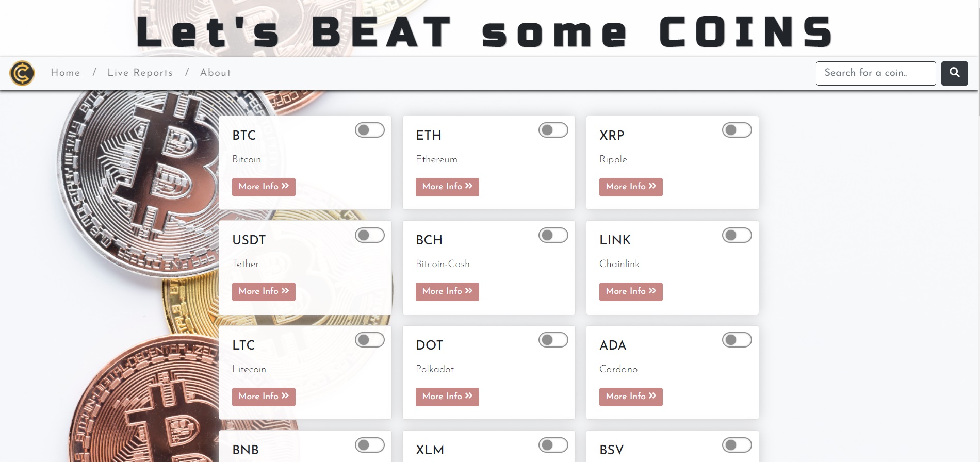980x462 pixels.
Task: Enable the LINK Chainlink toggle
Action: tap(737, 236)
